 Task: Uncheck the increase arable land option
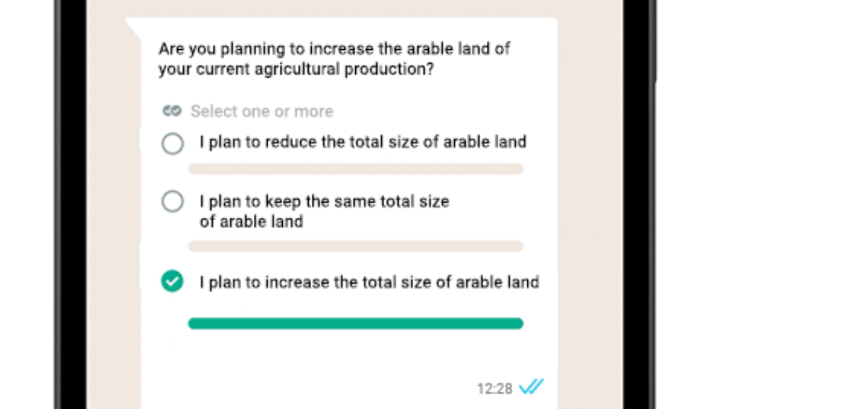coord(172,281)
